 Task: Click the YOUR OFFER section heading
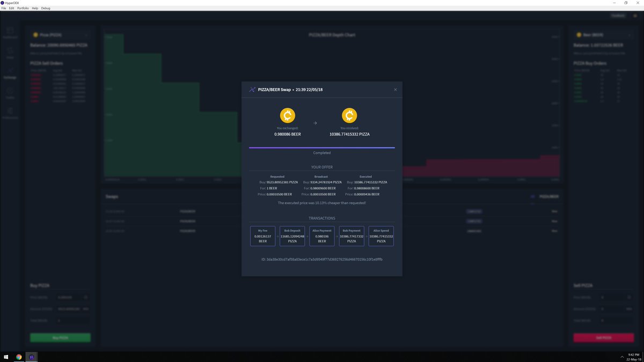coord(322,167)
